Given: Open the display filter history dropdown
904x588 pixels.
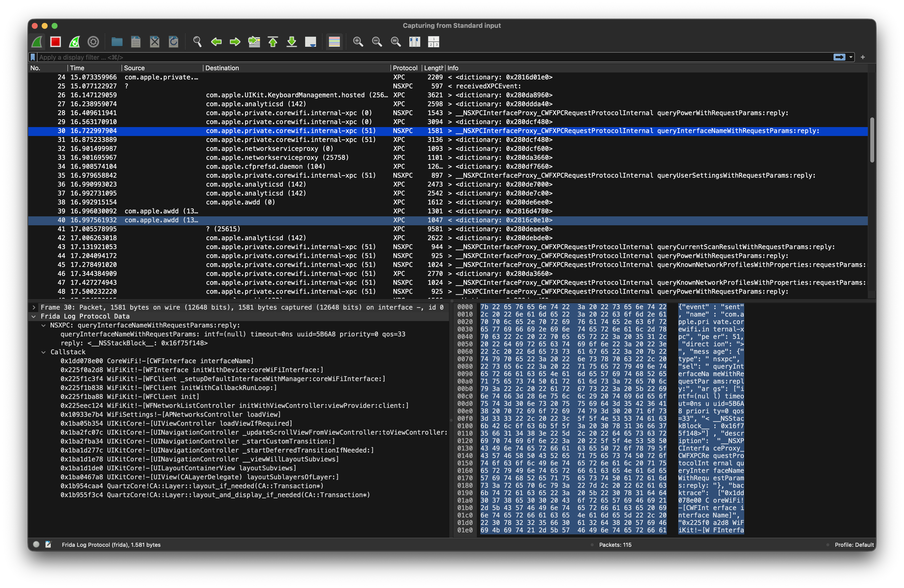Looking at the screenshot, I should click(851, 57).
